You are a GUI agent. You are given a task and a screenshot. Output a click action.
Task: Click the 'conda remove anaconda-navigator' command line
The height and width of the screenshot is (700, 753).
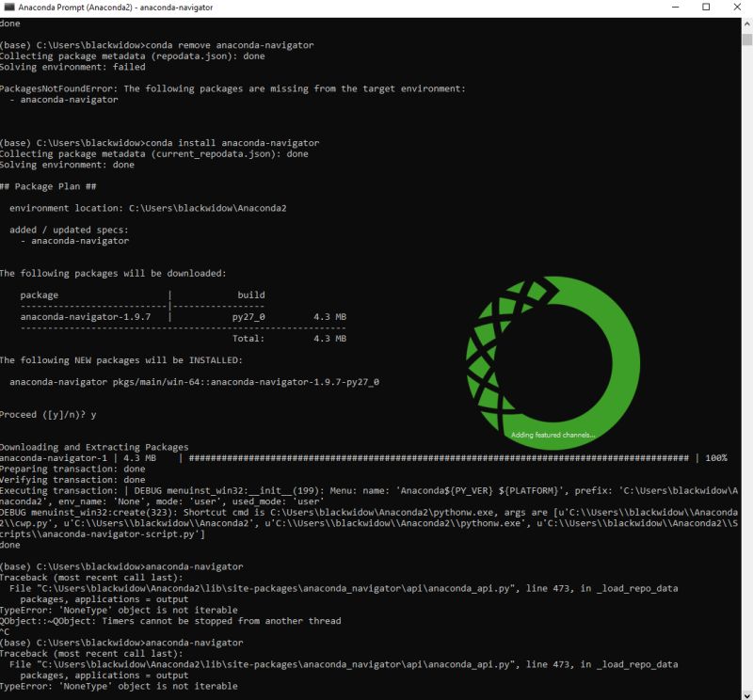157,45
